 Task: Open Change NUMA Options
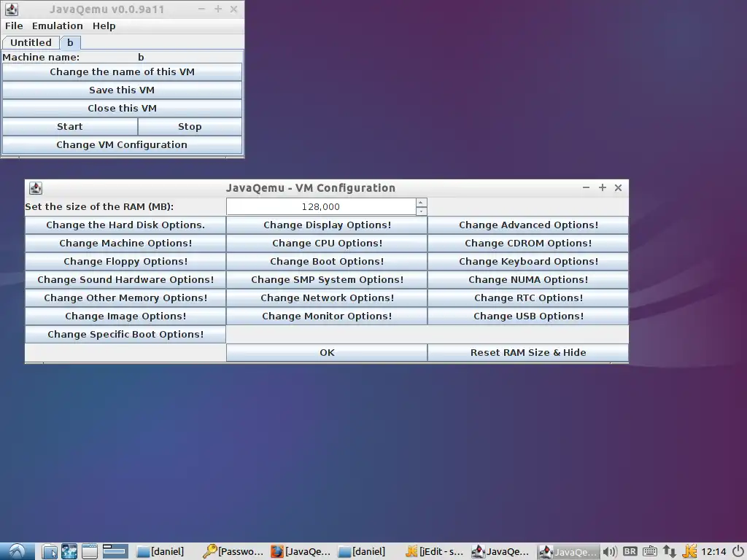[528, 279]
